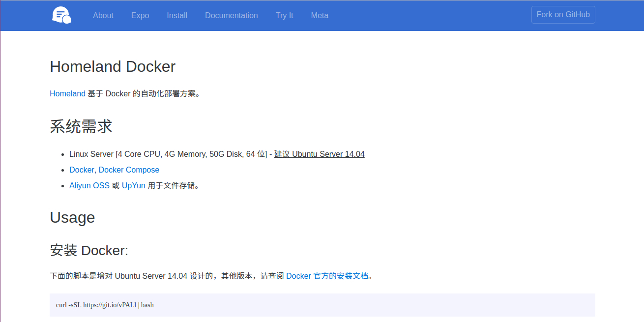Click the curl -sSL bash code block
Image resolution: width=644 pixels, height=322 pixels.
pos(322,305)
